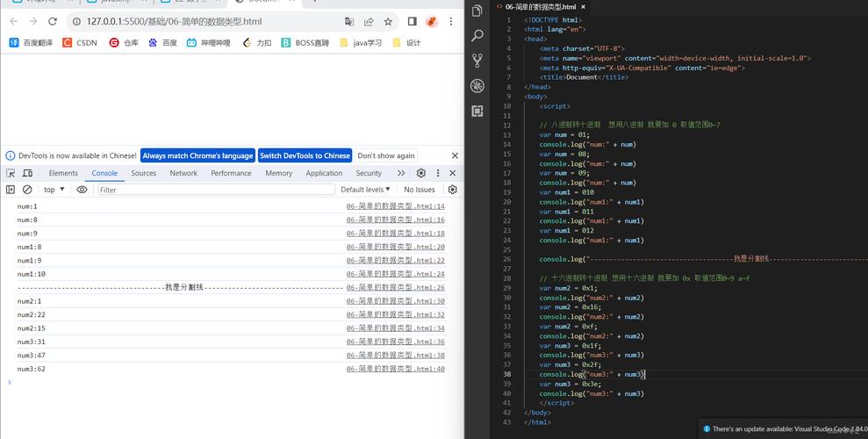Click console prompt input caret
The width and height of the screenshot is (868, 439).
point(10,382)
